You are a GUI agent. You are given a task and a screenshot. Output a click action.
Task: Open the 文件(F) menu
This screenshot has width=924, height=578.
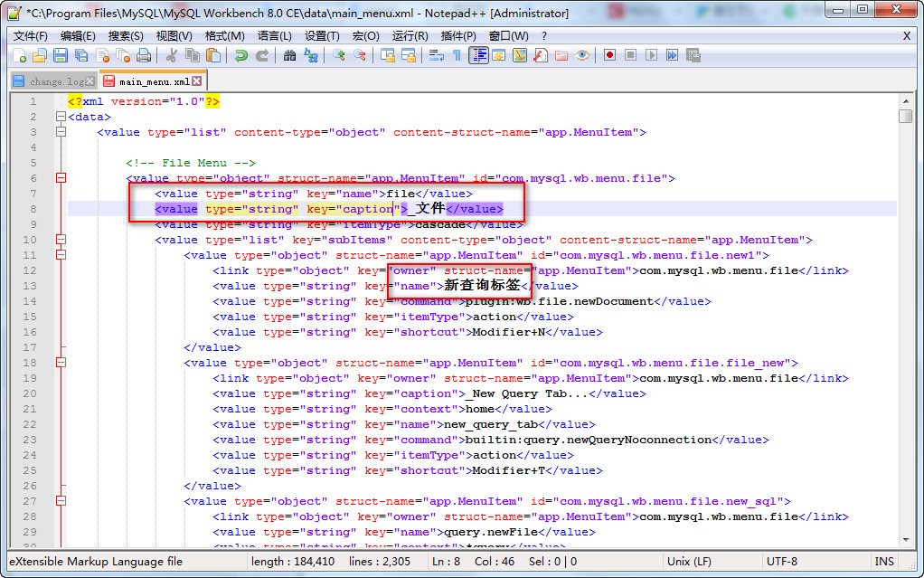tap(30, 36)
